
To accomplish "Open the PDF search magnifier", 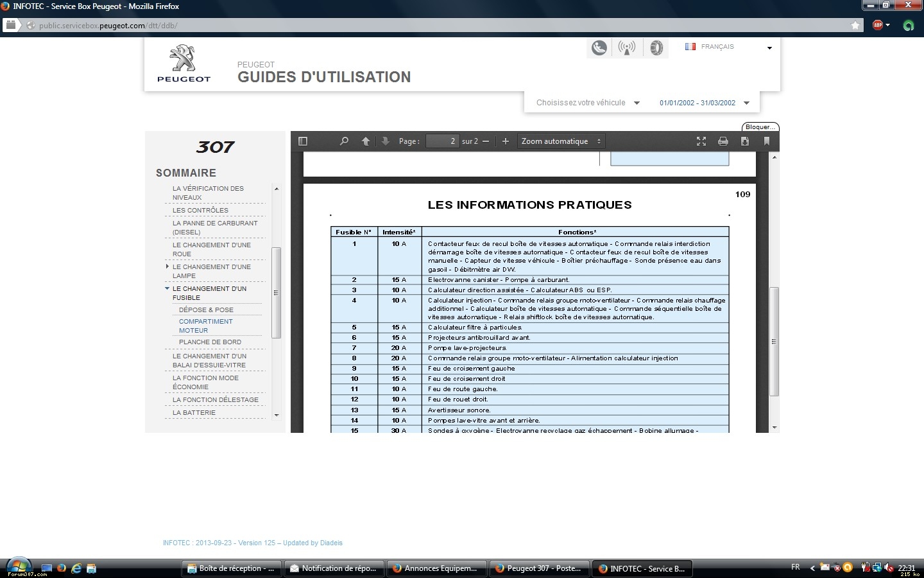I will (x=344, y=141).
